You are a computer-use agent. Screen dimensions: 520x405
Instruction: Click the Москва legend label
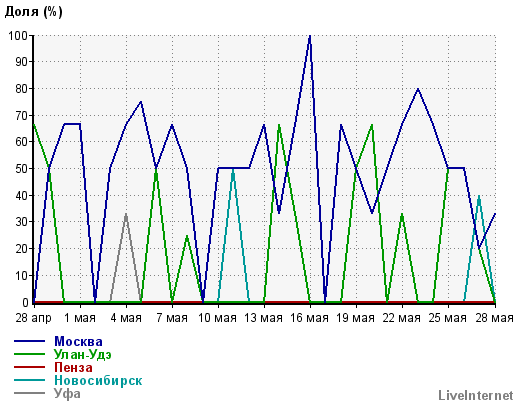pyautogui.click(x=78, y=341)
